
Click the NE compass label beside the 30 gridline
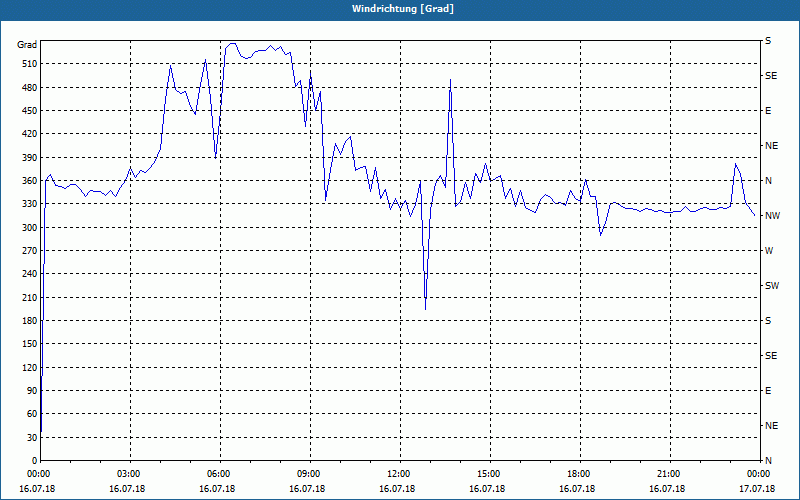771,426
